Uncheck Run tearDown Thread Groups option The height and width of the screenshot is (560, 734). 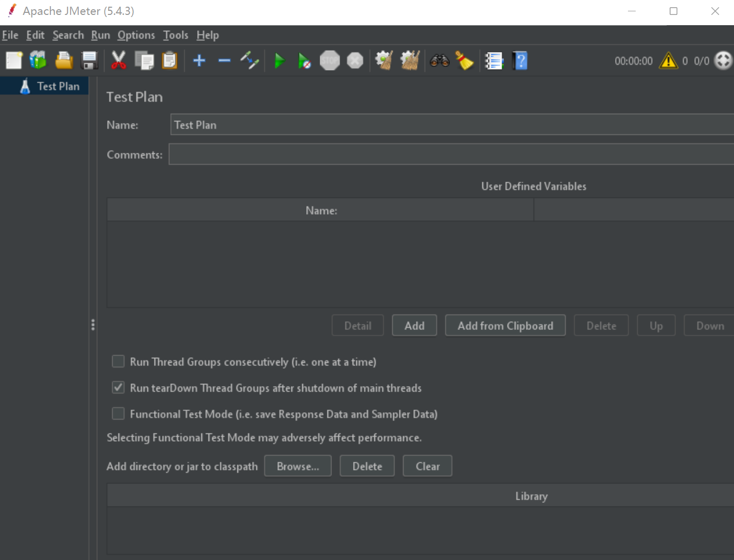click(x=118, y=388)
